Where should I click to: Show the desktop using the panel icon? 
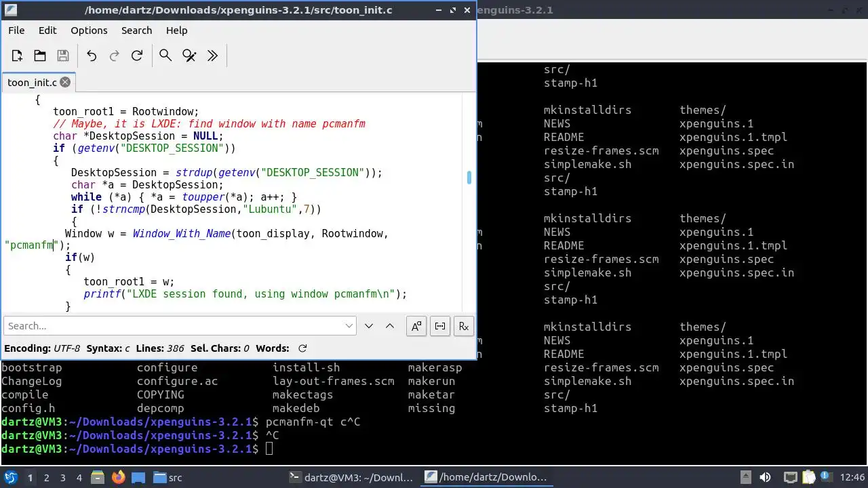point(138,477)
